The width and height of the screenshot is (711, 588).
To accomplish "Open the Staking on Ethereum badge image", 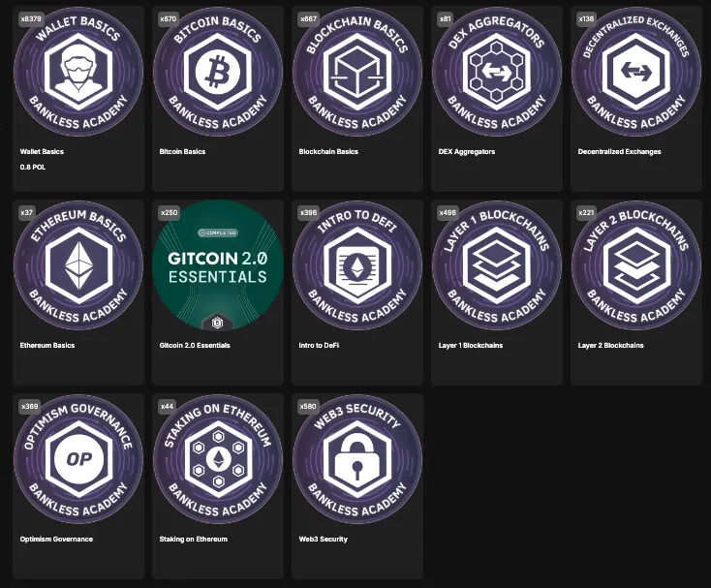I will (x=218, y=459).
